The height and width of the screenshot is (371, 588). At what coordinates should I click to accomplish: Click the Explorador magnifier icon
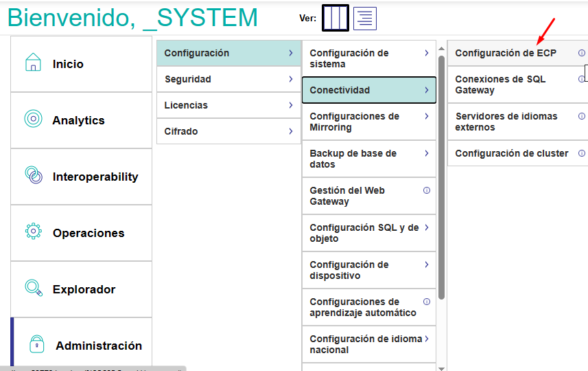pyautogui.click(x=33, y=289)
